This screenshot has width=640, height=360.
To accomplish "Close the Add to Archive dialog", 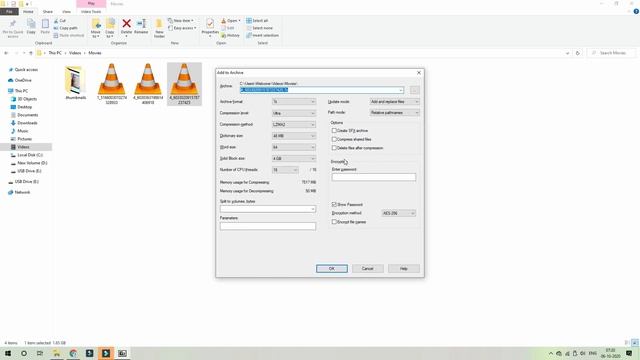I will (x=419, y=73).
